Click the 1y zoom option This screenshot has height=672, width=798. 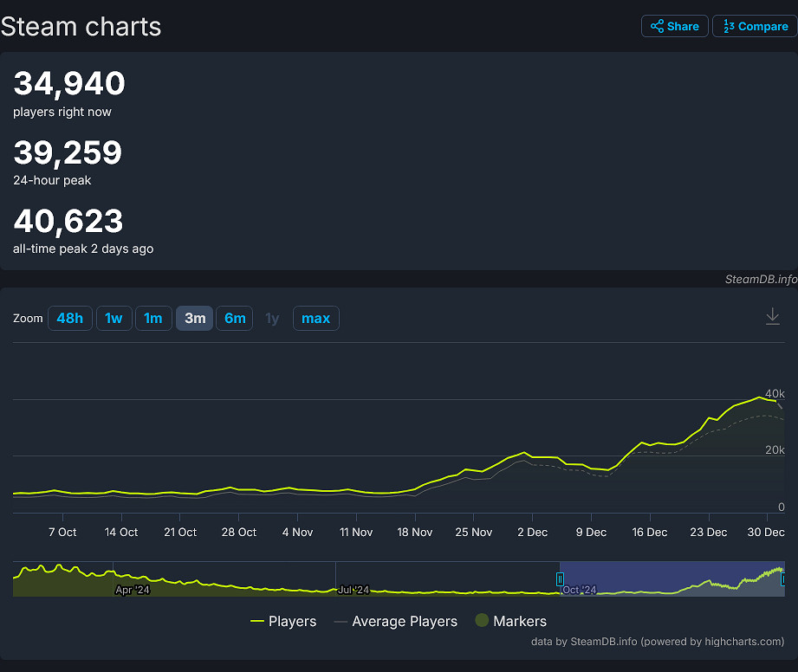pyautogui.click(x=272, y=318)
